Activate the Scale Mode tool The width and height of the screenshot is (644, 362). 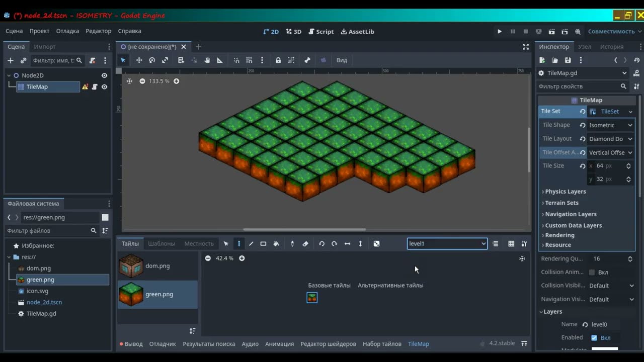[x=165, y=60]
